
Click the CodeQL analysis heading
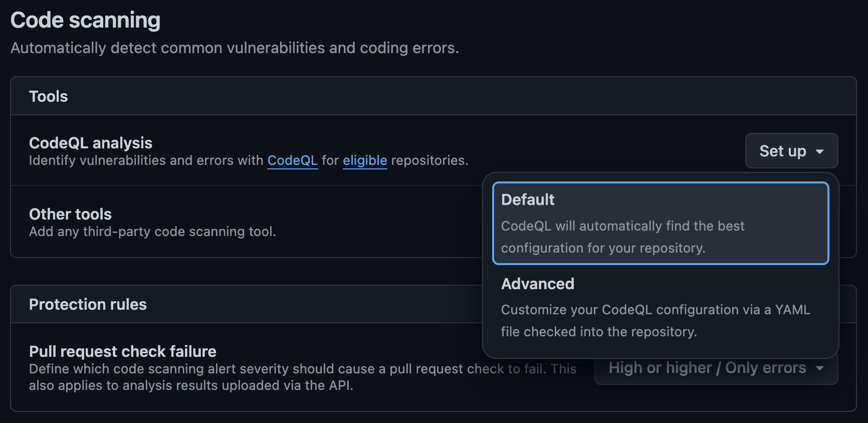click(x=91, y=143)
